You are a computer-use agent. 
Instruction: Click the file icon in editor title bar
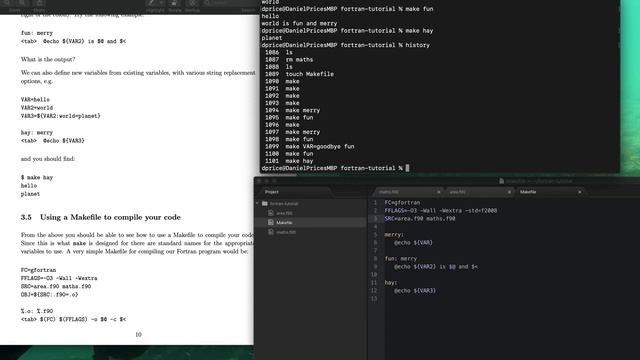tap(502, 181)
